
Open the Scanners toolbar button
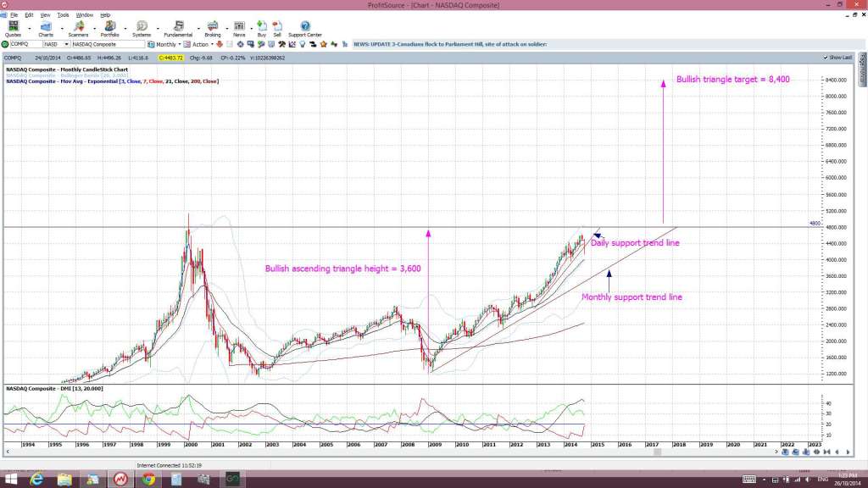[78, 29]
